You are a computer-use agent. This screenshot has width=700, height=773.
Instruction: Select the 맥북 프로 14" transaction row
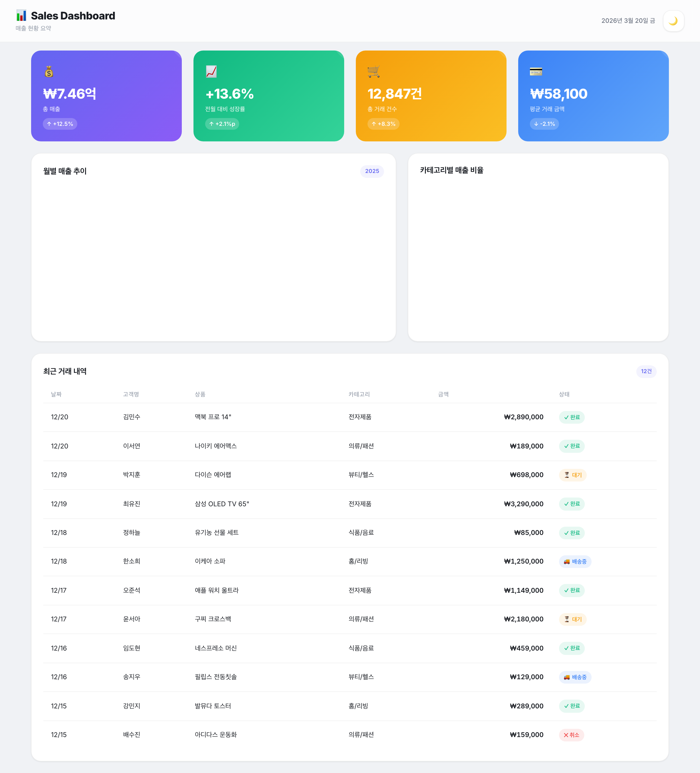(213, 417)
